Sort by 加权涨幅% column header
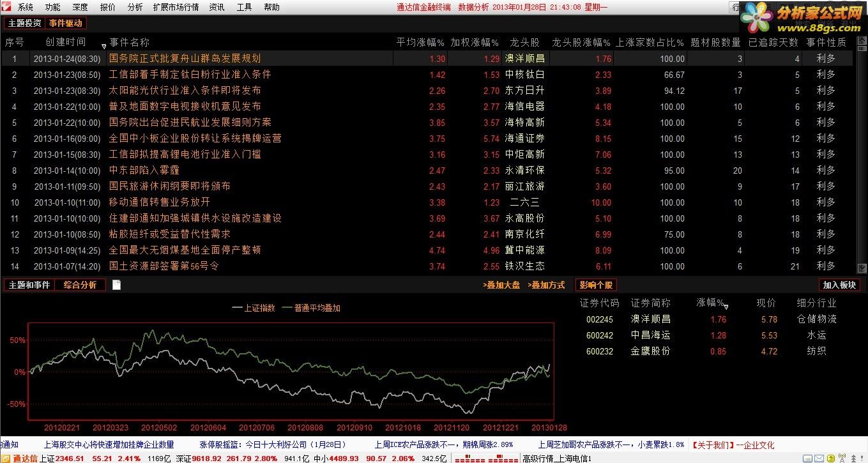 click(475, 42)
